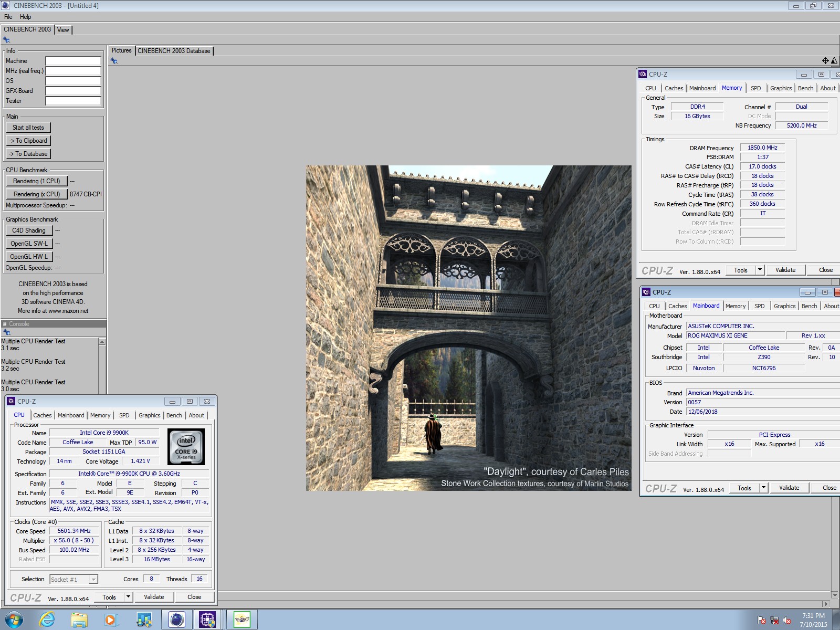Screen dimensions: 840x630
Task: Open the Bench tab in CPU-Z CPU window
Action: pos(174,415)
